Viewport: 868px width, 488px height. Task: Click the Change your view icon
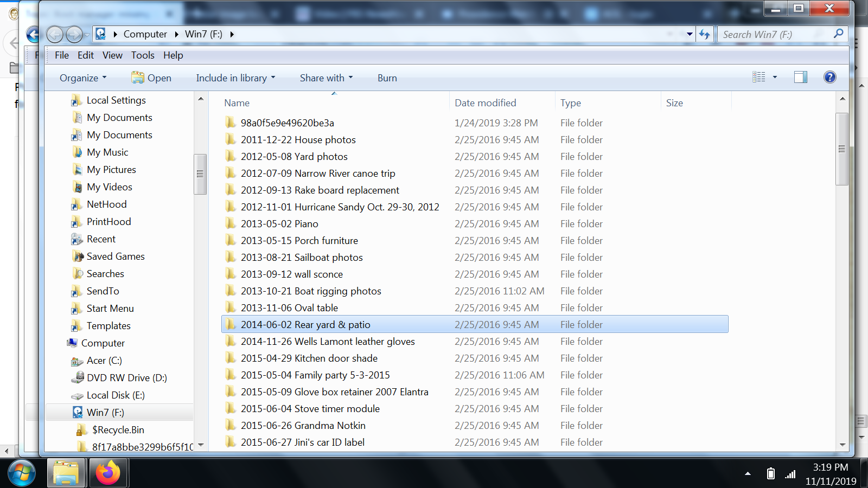point(758,77)
